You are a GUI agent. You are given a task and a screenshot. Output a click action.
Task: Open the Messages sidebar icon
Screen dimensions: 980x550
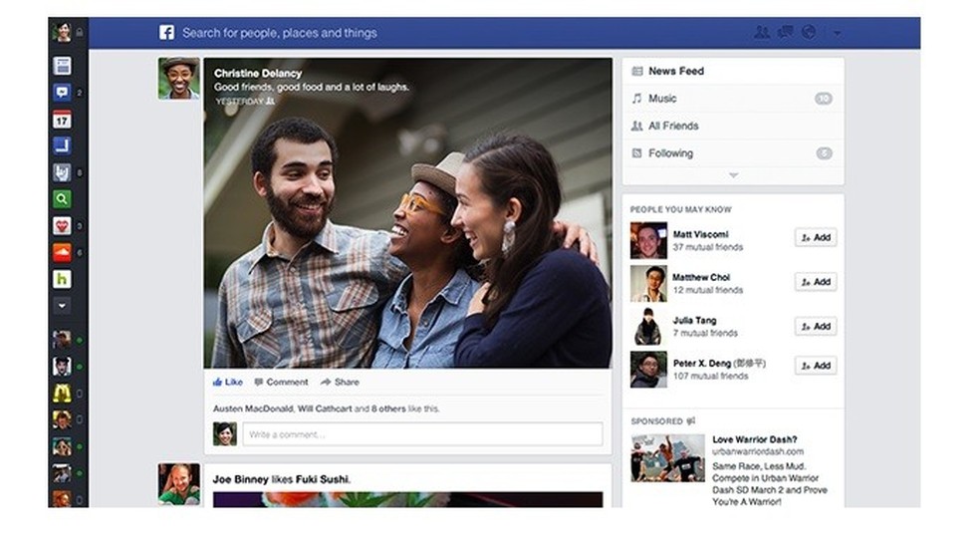tap(62, 93)
